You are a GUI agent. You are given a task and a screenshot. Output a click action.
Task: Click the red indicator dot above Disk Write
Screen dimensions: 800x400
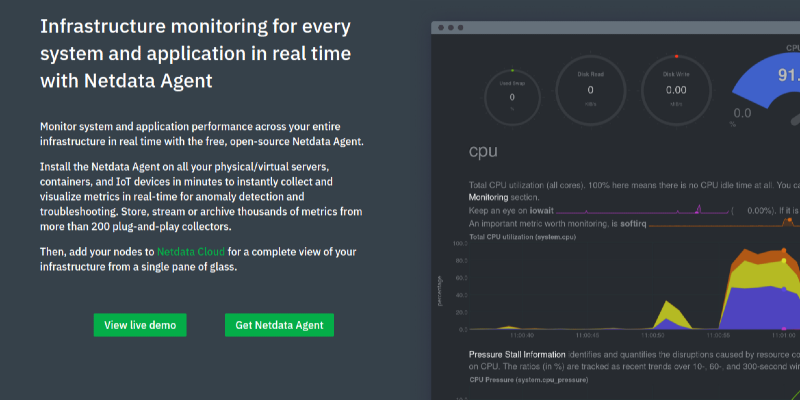click(x=677, y=56)
